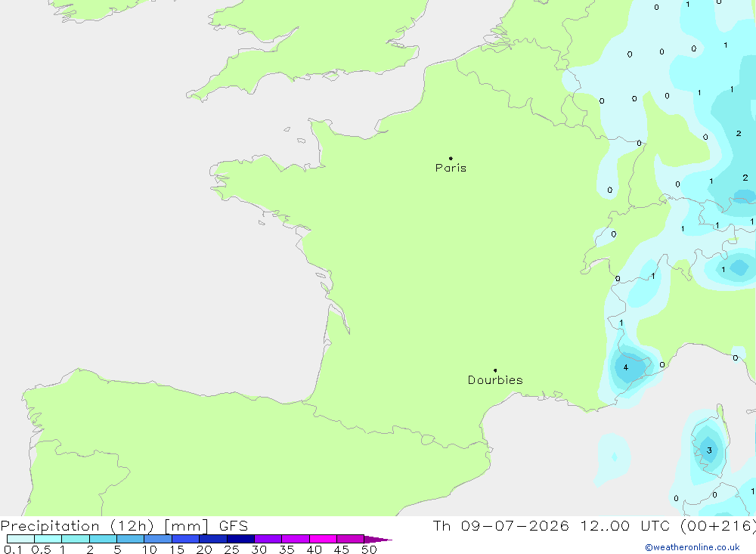Click the 0.5 legend scale label

pyautogui.click(x=41, y=549)
